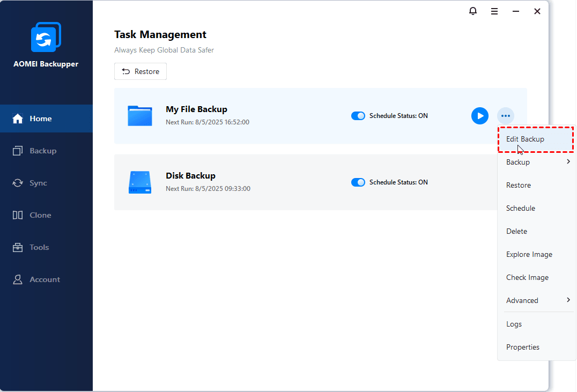Toggle Schedule Status for My File Backup
The width and height of the screenshot is (577, 392).
point(358,115)
